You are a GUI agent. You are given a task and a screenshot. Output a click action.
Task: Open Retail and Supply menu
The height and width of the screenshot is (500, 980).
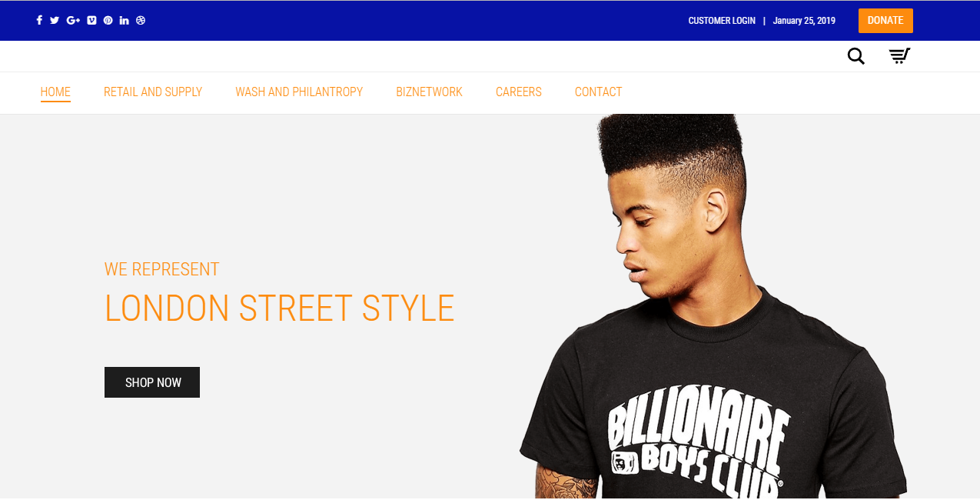point(153,92)
